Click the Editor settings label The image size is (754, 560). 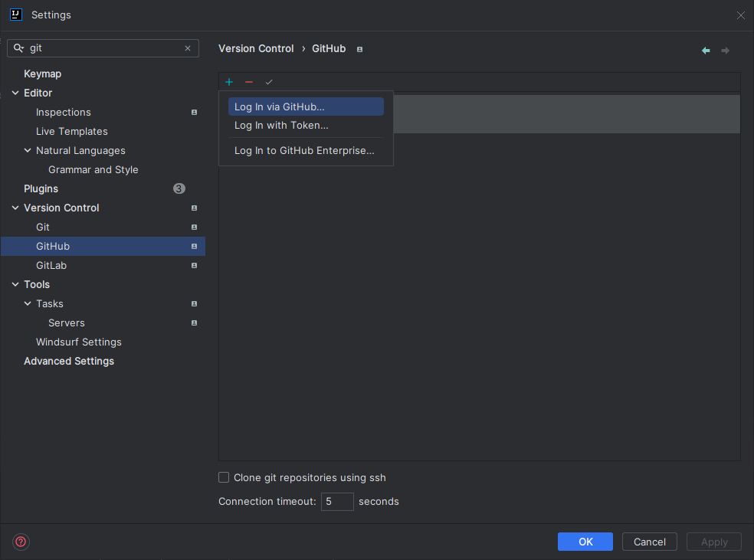coord(38,93)
